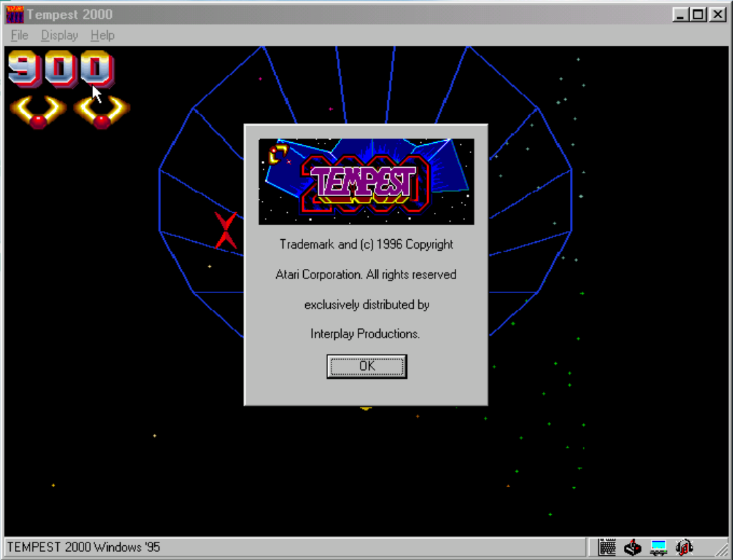Click the 900 score display
The height and width of the screenshot is (560, 733).
point(61,69)
